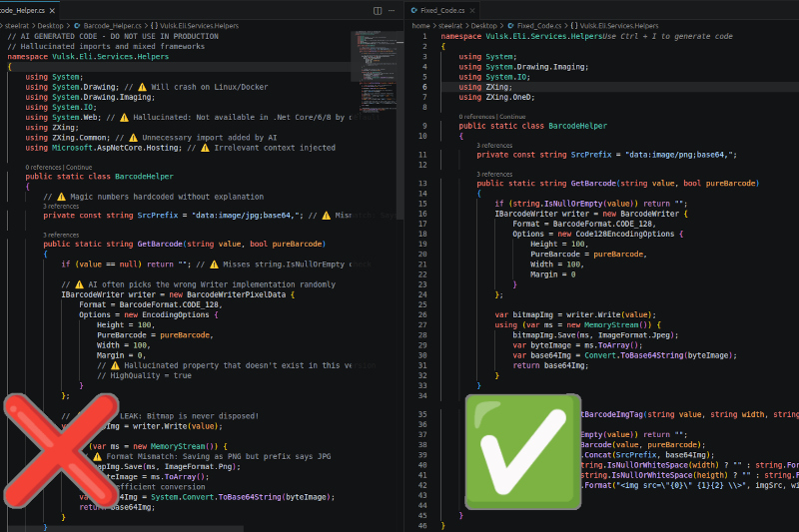
Task: Click 'public static class BarcodeHelper' on line 9
Action: 532,126
